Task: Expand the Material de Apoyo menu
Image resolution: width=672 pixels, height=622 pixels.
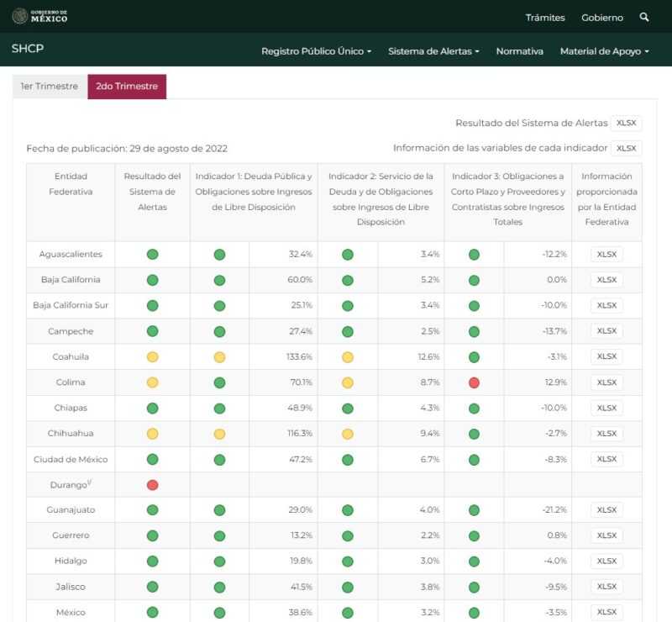Action: coord(605,51)
